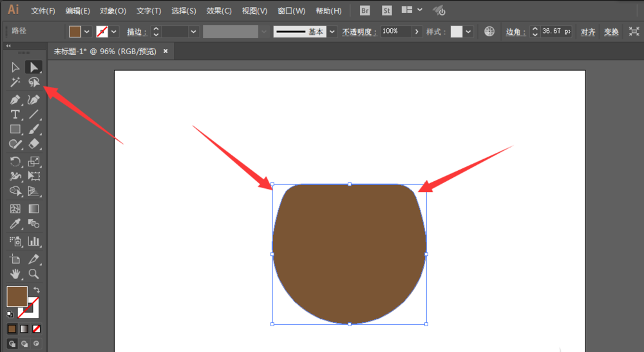644x352 pixels.
Task: Choose the Lasso tool
Action: [33, 83]
